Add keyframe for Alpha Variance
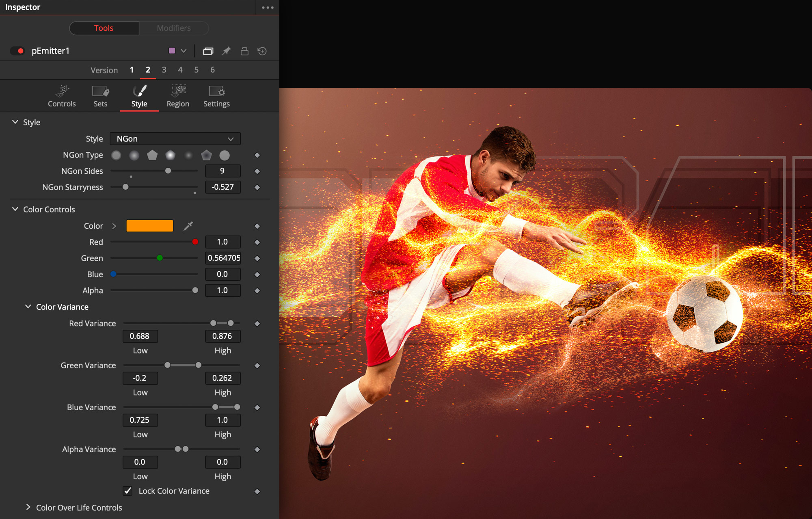 point(257,450)
